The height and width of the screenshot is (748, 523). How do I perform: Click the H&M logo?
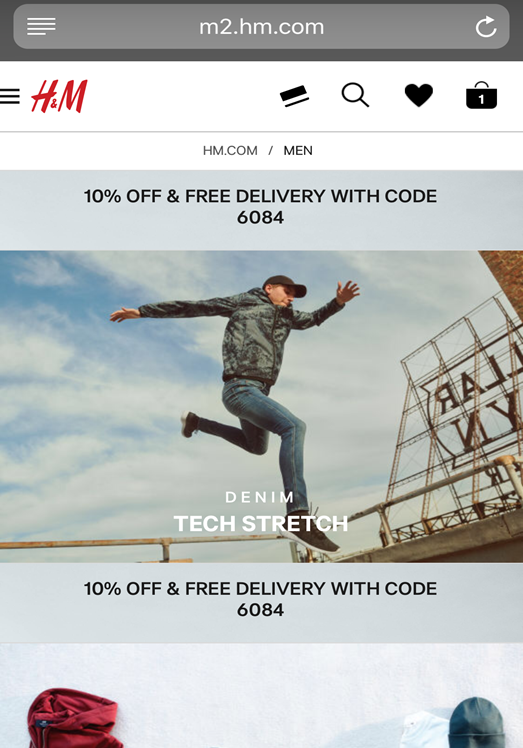click(x=59, y=96)
